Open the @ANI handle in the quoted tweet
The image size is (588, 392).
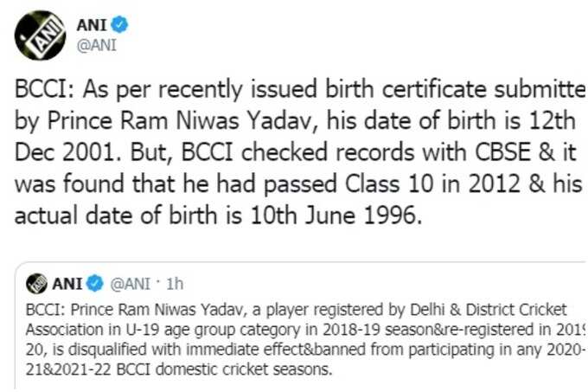point(130,284)
